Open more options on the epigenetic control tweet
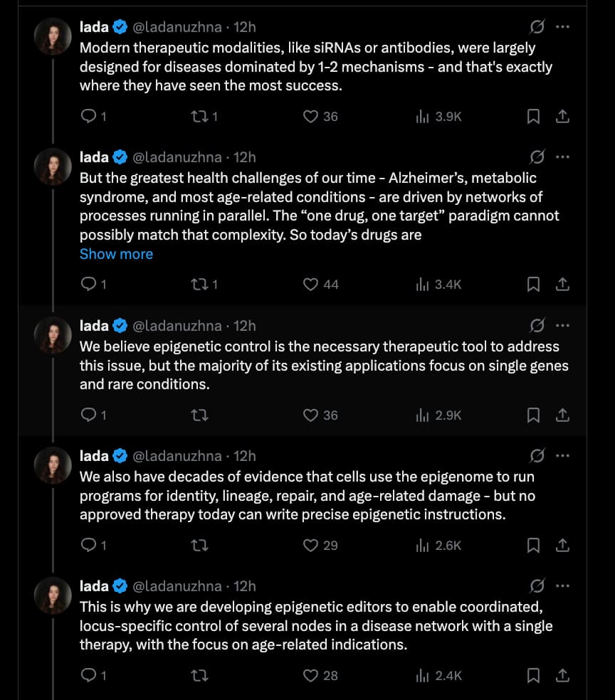Screen dimensions: 615x700 click(562, 326)
